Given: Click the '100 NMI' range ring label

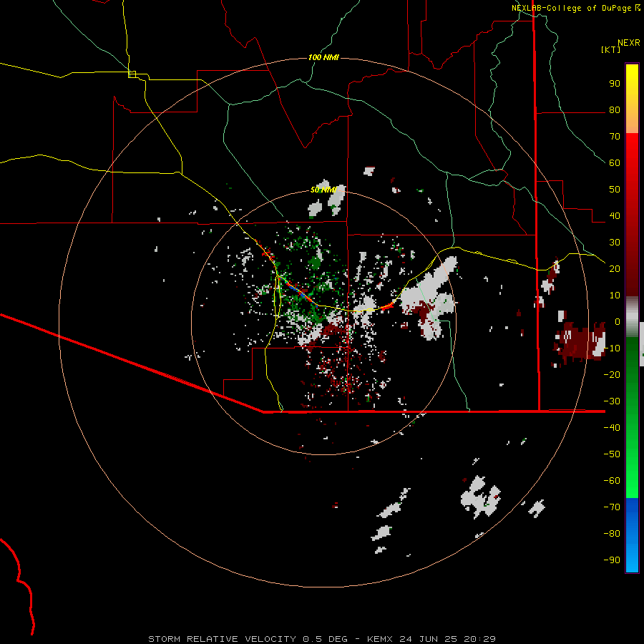Looking at the screenshot, I should 323,57.
